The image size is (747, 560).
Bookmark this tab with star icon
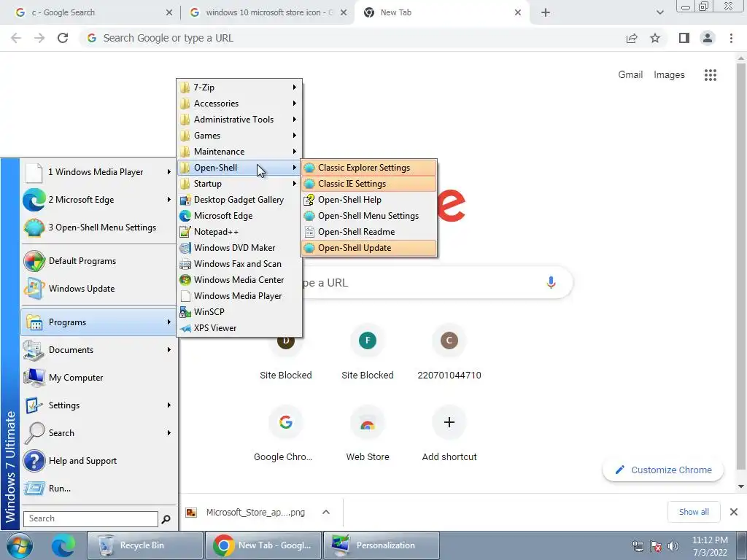[x=655, y=38]
